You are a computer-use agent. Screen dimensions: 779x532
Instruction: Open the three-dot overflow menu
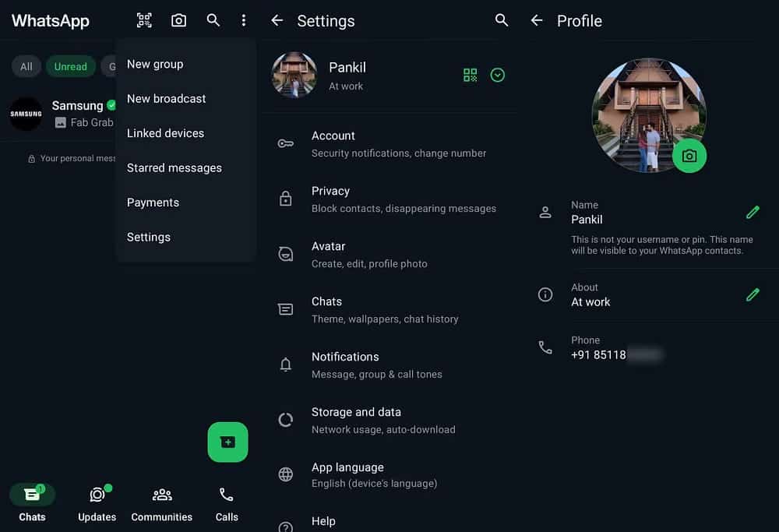(x=244, y=21)
